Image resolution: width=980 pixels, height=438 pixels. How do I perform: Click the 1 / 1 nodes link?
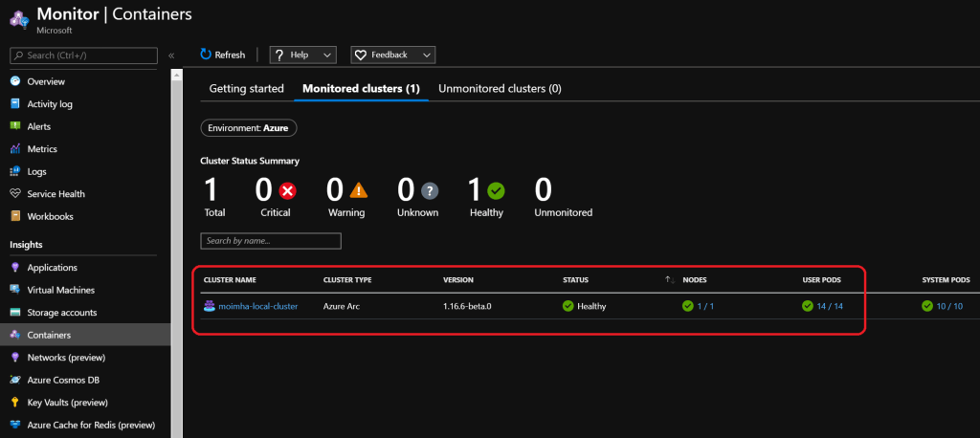pos(705,307)
